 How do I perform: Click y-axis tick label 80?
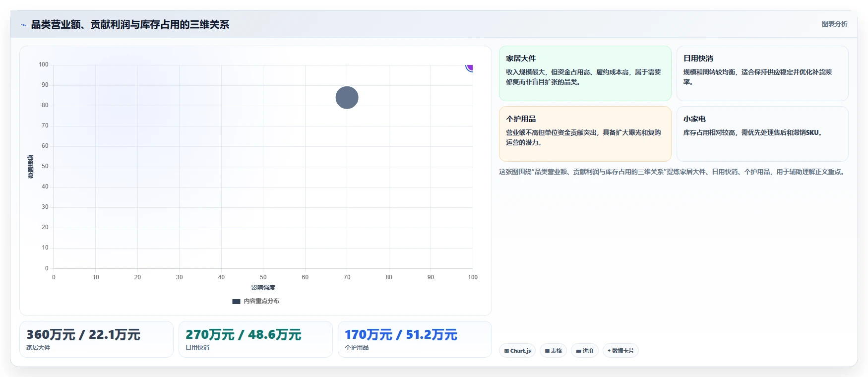[x=45, y=105]
